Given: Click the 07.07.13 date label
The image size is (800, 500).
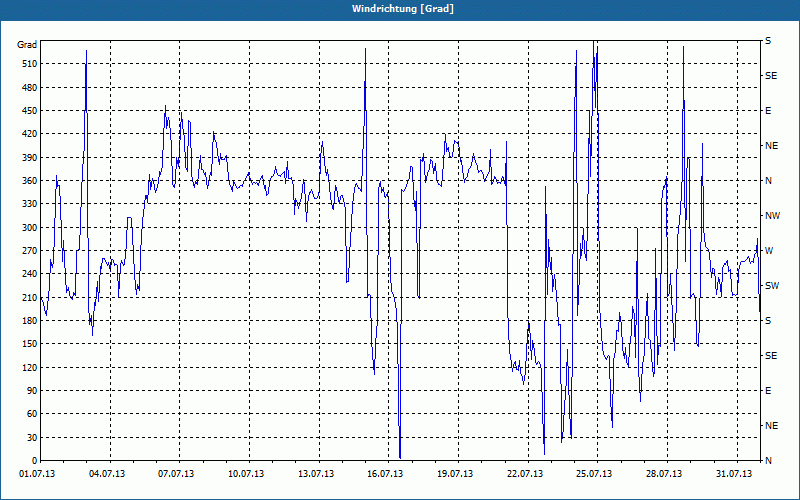Looking at the screenshot, I should pyautogui.click(x=176, y=474).
